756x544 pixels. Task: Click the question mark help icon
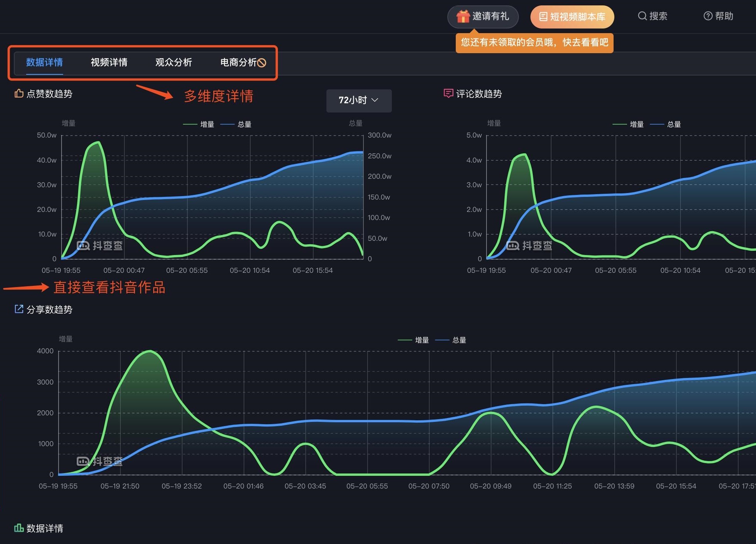tap(707, 16)
